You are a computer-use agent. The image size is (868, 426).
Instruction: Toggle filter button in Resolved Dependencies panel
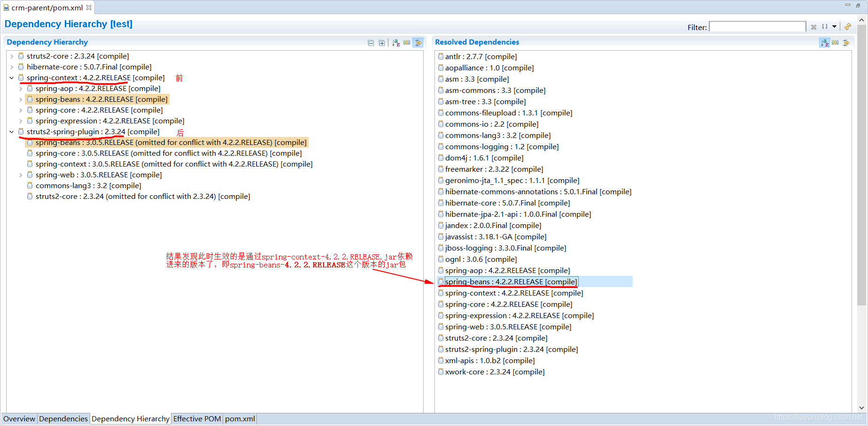pyautogui.click(x=846, y=43)
